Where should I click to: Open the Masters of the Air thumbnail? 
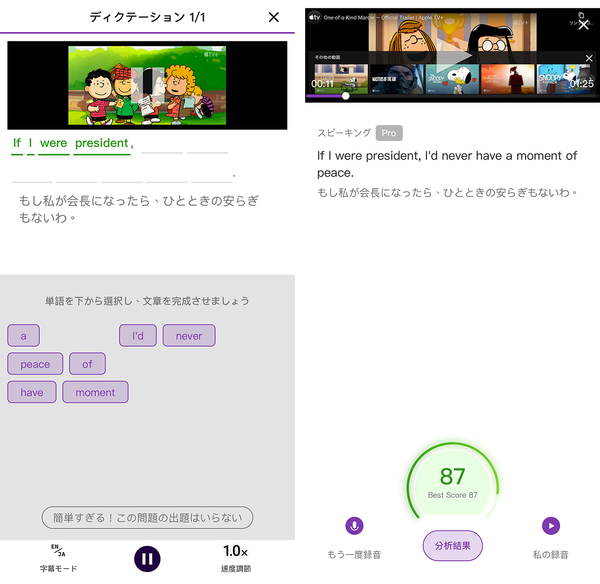point(396,79)
